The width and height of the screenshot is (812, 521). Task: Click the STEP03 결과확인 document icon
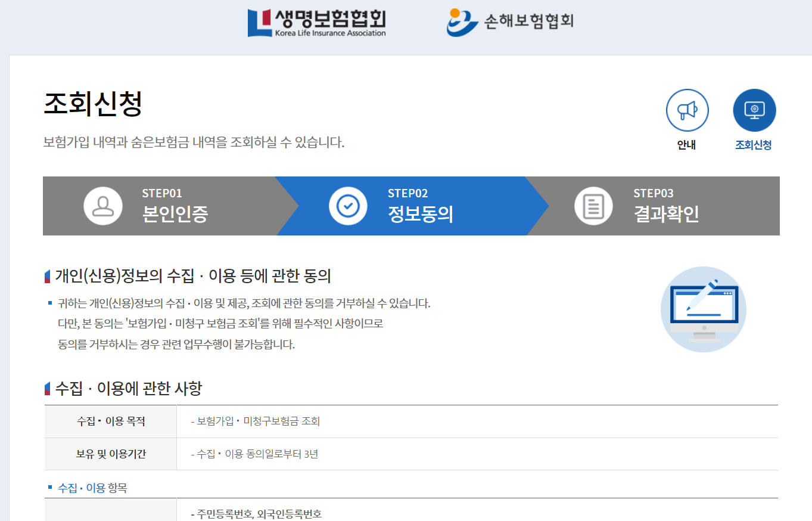pyautogui.click(x=593, y=206)
